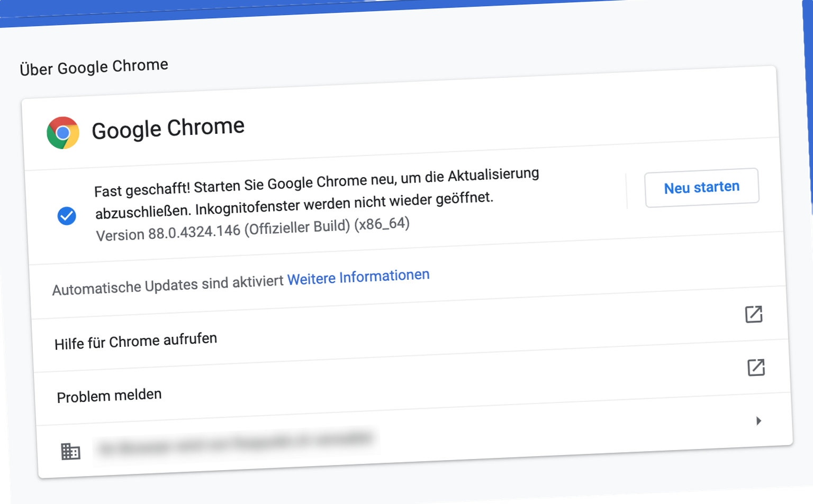813x504 pixels.
Task: Click the blue bar above the page
Action: click(x=371, y=8)
